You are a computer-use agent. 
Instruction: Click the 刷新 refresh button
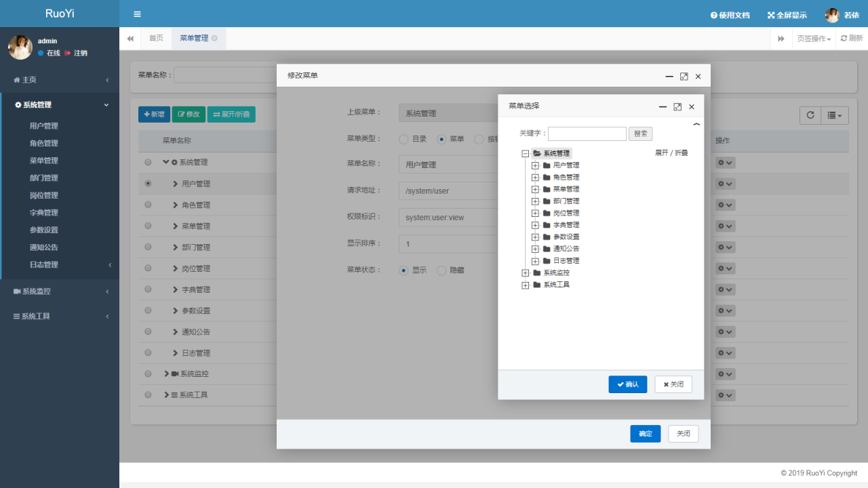pos(852,39)
